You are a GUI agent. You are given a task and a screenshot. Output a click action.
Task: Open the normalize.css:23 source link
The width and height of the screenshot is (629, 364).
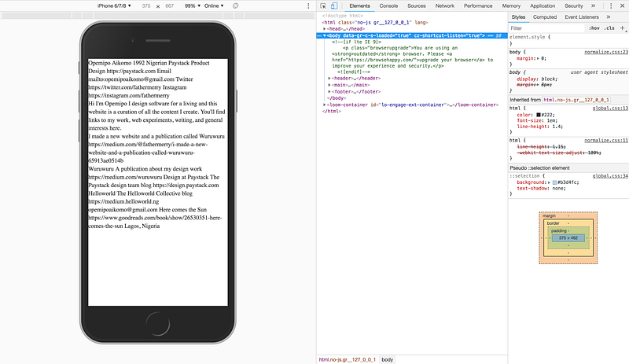click(x=605, y=52)
